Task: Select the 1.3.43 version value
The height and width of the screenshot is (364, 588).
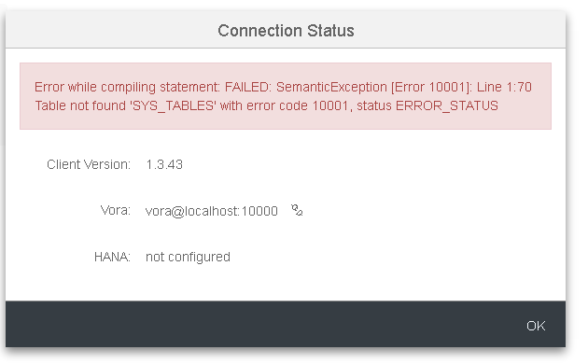Action: (164, 164)
